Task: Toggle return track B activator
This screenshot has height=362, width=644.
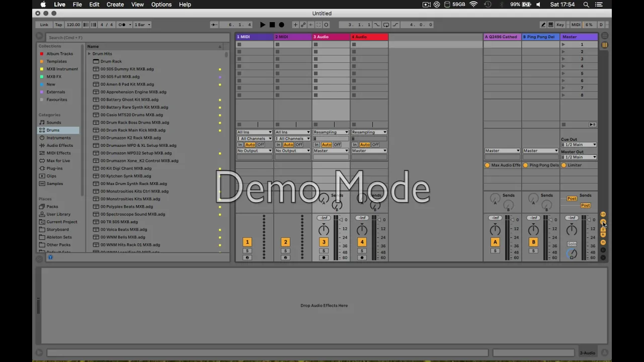Action: (x=533, y=242)
